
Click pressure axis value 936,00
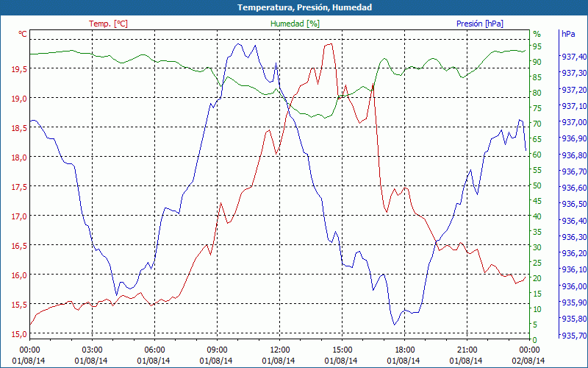(574, 286)
